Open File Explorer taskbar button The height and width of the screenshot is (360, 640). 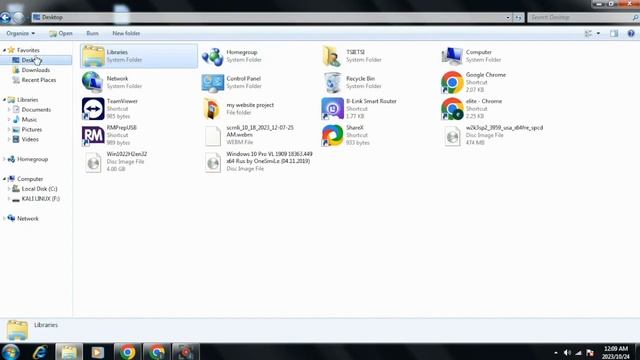pos(69,352)
